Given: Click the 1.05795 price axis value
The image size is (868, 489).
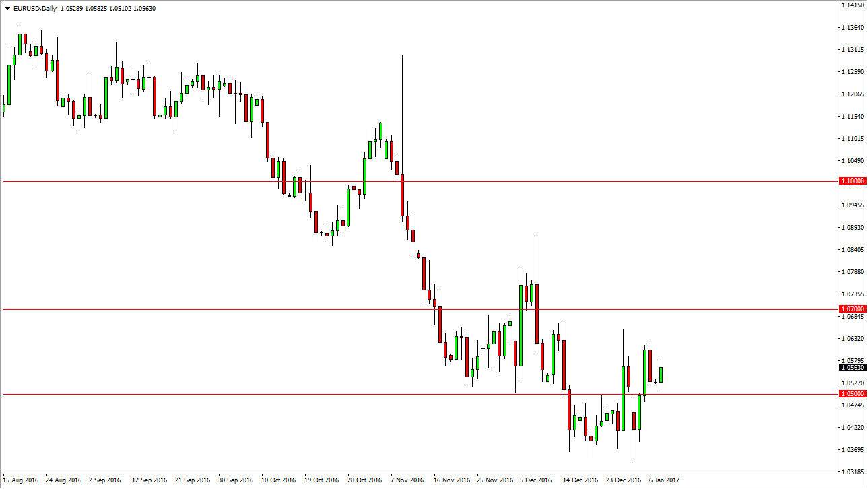Looking at the screenshot, I should [x=853, y=361].
